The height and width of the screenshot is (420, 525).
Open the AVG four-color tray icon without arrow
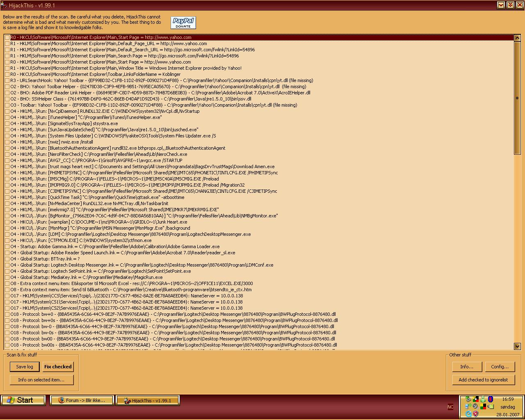pos(483,406)
